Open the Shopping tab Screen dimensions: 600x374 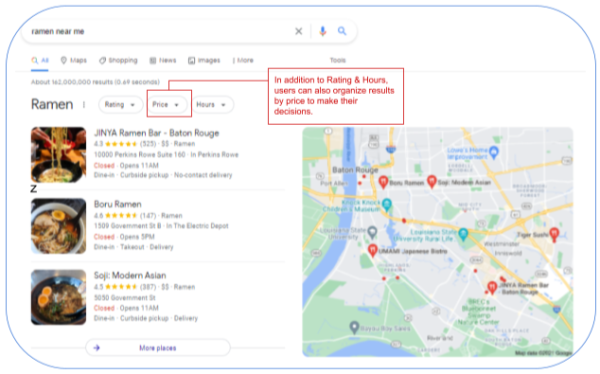118,60
